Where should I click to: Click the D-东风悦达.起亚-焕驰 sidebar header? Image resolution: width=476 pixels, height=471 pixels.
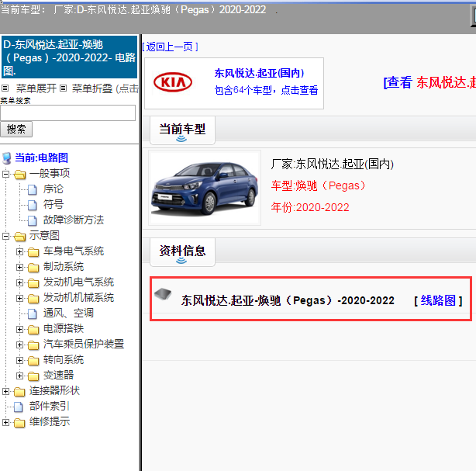tap(70, 57)
